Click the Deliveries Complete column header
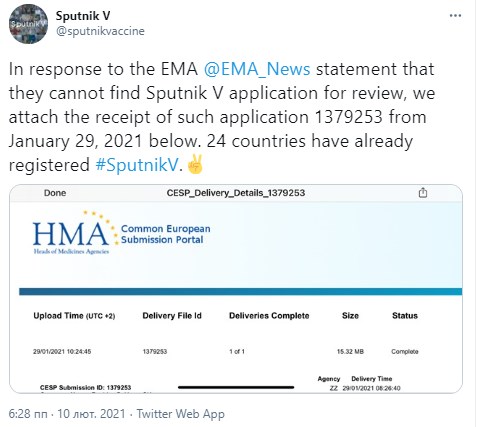Image resolution: width=477 pixels, height=427 pixels. point(269,316)
